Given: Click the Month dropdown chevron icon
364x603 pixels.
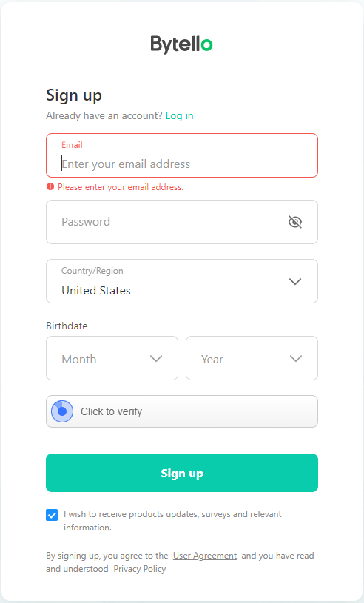Looking at the screenshot, I should [x=155, y=359].
